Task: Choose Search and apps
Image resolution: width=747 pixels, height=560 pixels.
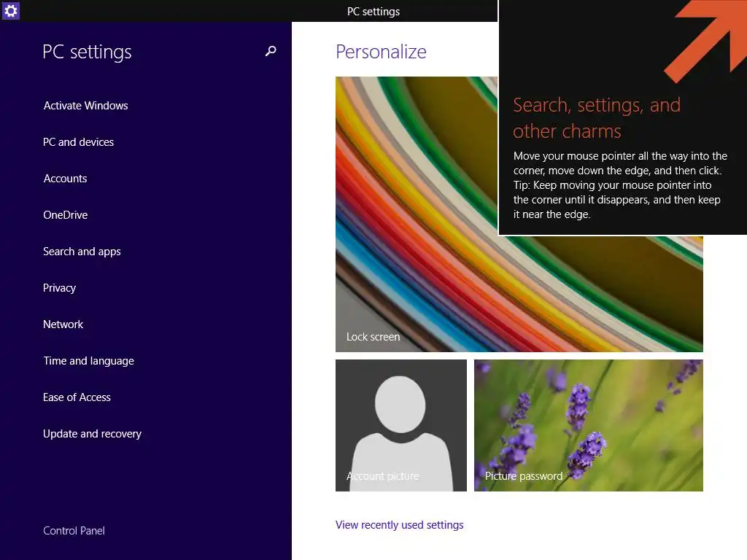Action: click(x=82, y=252)
